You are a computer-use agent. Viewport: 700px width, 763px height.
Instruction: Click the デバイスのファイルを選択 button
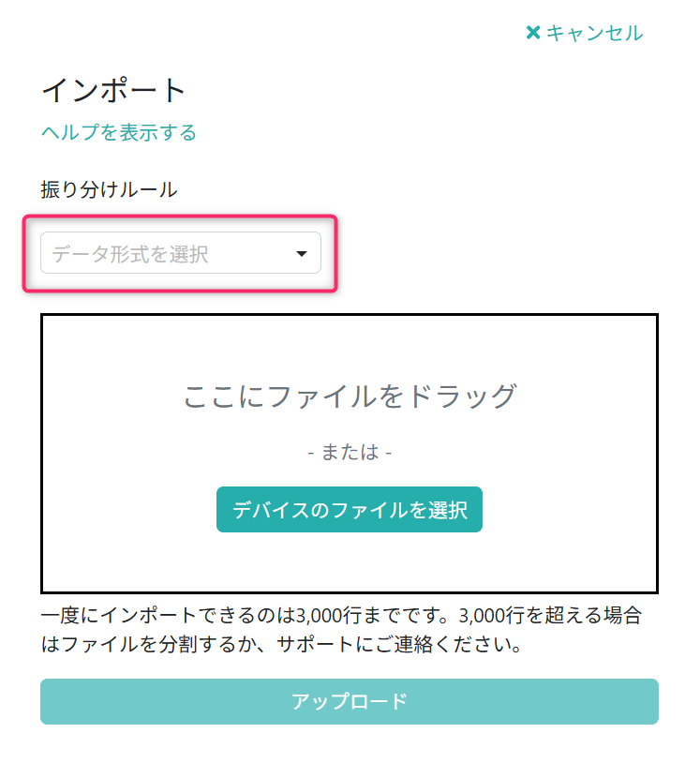(x=350, y=510)
